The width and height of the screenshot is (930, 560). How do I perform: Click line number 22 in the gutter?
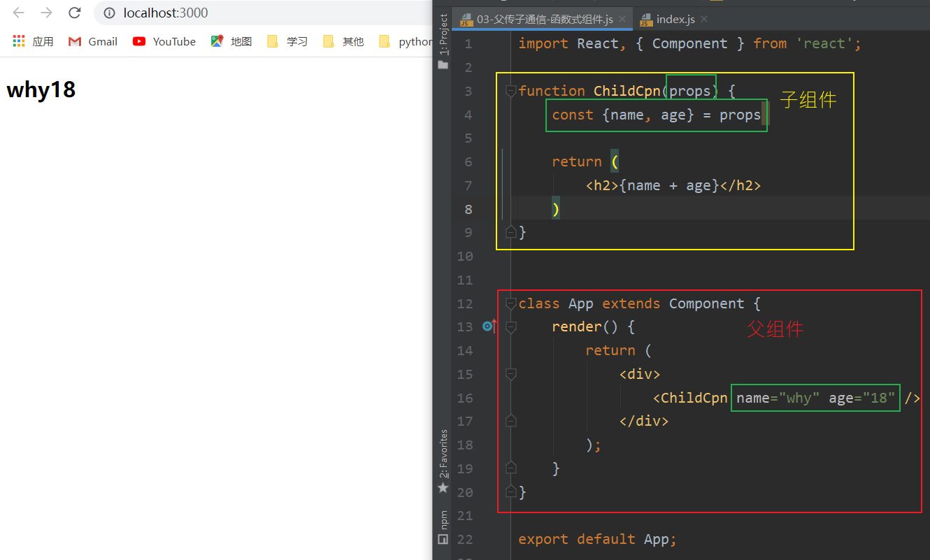(465, 539)
